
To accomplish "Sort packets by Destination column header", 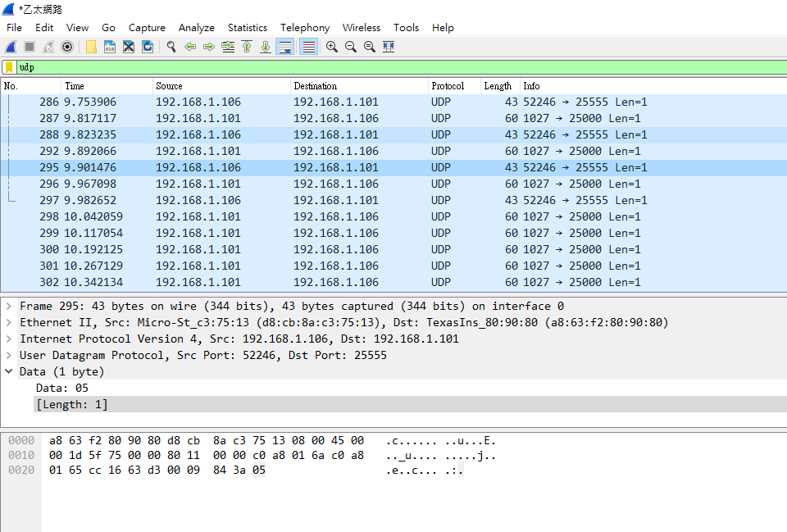I will point(359,86).
